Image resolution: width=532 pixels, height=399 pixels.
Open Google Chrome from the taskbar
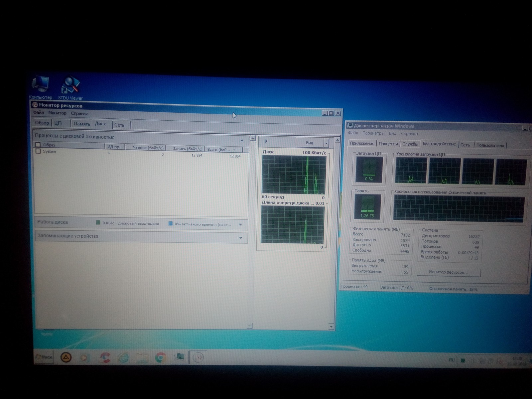(160, 358)
